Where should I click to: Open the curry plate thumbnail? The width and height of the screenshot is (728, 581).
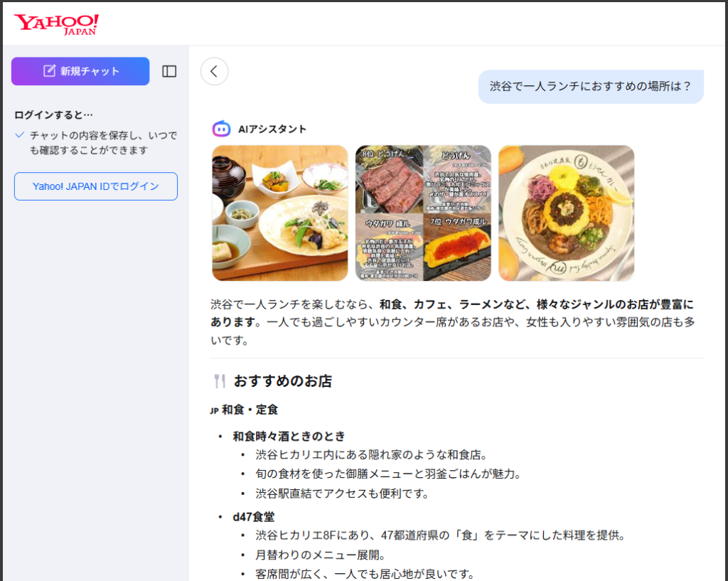pyautogui.click(x=566, y=213)
